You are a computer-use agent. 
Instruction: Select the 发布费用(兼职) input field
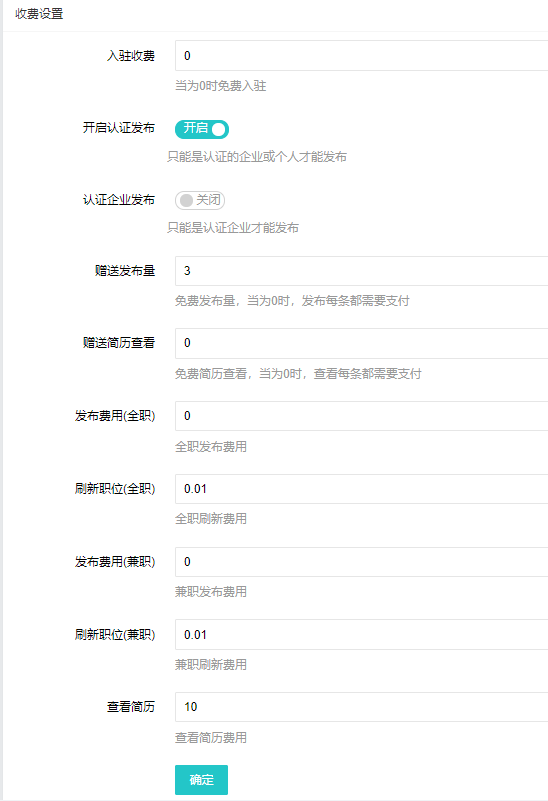pyautogui.click(x=362, y=562)
